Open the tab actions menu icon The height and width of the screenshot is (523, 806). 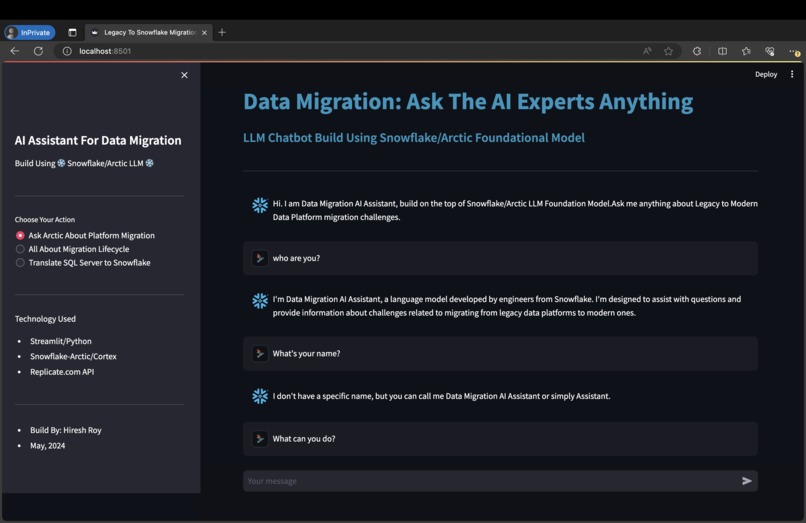tap(72, 32)
